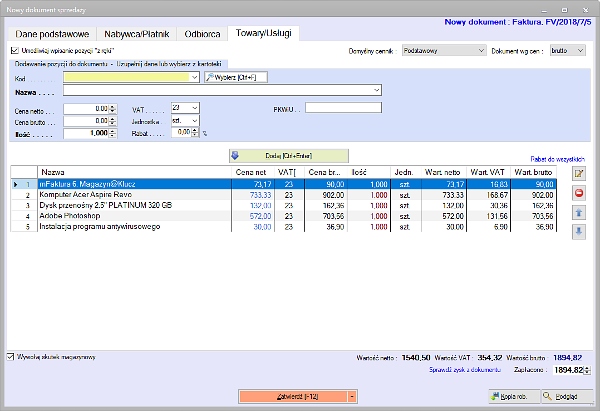This screenshot has width=600, height=411.
Task: Click the edit item icon beside the table
Action: click(579, 174)
